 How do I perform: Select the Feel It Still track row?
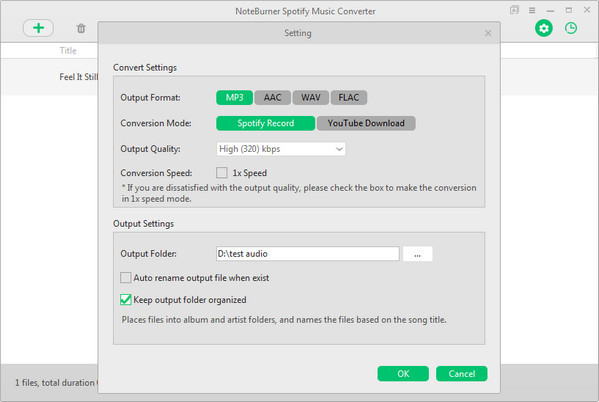click(49, 77)
